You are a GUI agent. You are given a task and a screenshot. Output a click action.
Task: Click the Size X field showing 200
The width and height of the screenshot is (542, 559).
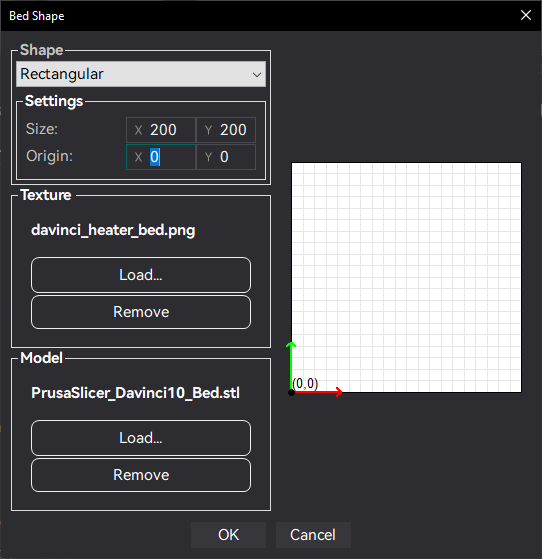[x=161, y=130]
